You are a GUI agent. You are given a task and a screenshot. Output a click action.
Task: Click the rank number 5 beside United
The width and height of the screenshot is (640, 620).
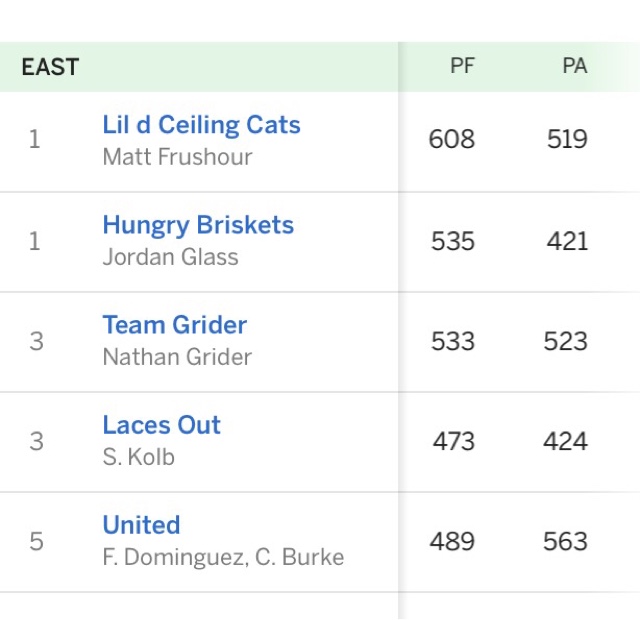[36, 541]
